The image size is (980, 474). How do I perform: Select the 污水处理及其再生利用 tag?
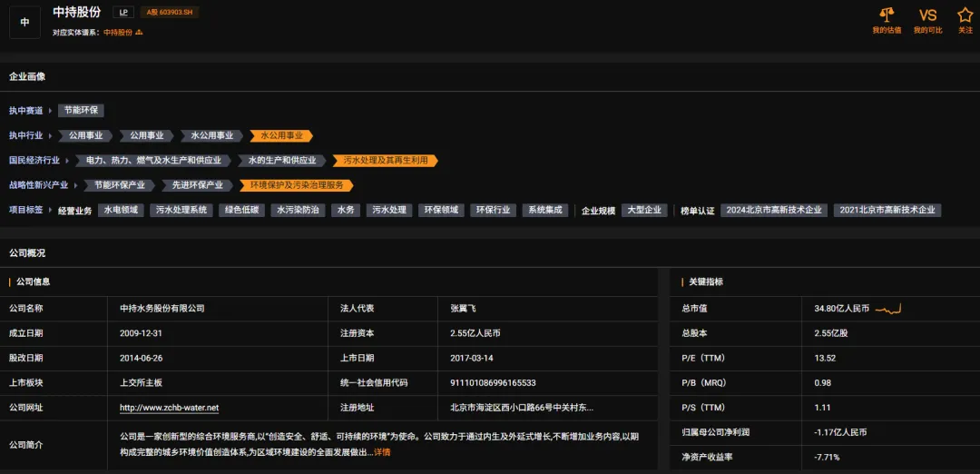pos(386,161)
